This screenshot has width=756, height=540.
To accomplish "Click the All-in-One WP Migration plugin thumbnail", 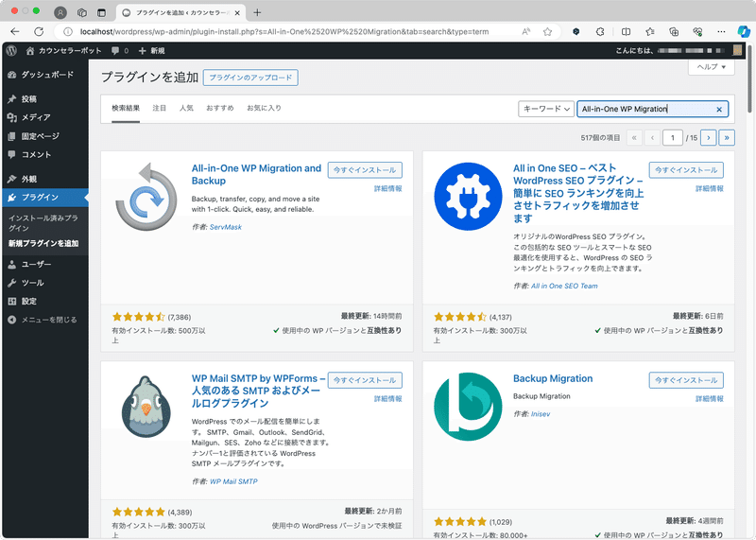I will [x=146, y=197].
